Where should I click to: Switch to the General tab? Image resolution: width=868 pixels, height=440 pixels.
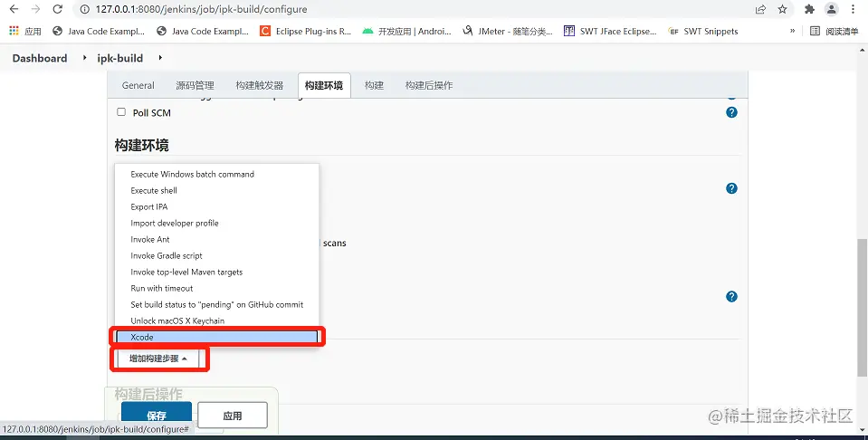coord(138,85)
